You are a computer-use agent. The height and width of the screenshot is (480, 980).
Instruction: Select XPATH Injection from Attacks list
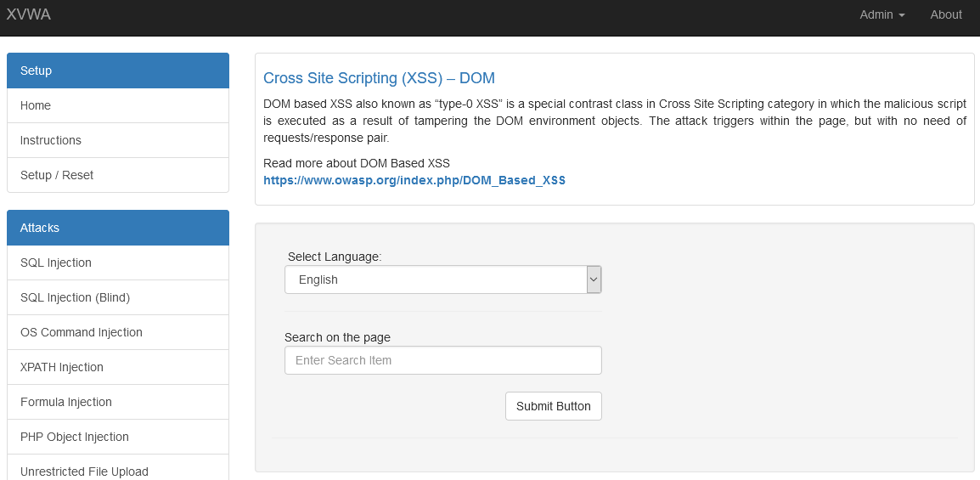click(62, 367)
